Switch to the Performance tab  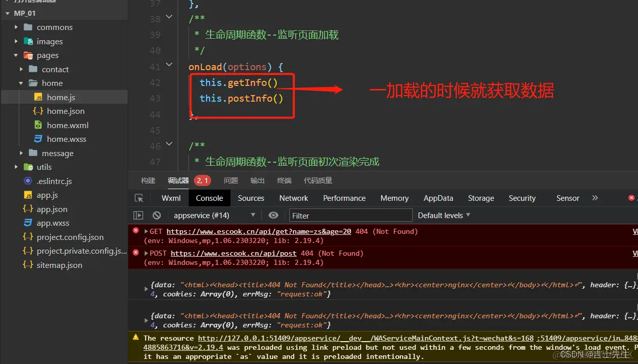pyautogui.click(x=344, y=198)
